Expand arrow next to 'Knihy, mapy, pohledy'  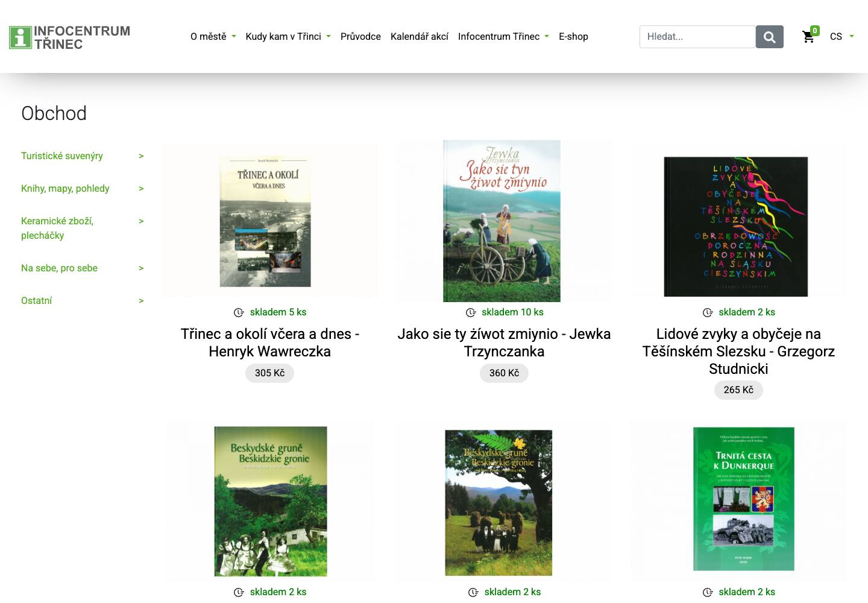coord(141,189)
